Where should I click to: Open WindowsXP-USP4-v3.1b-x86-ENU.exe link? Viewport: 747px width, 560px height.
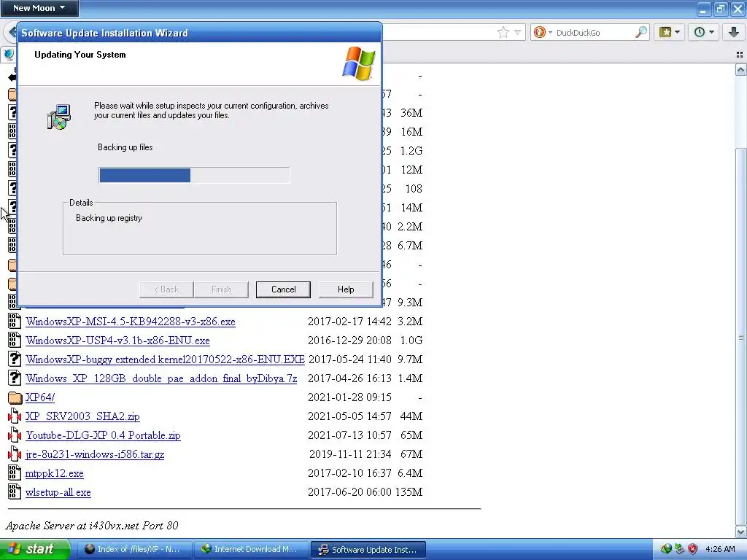pyautogui.click(x=117, y=341)
